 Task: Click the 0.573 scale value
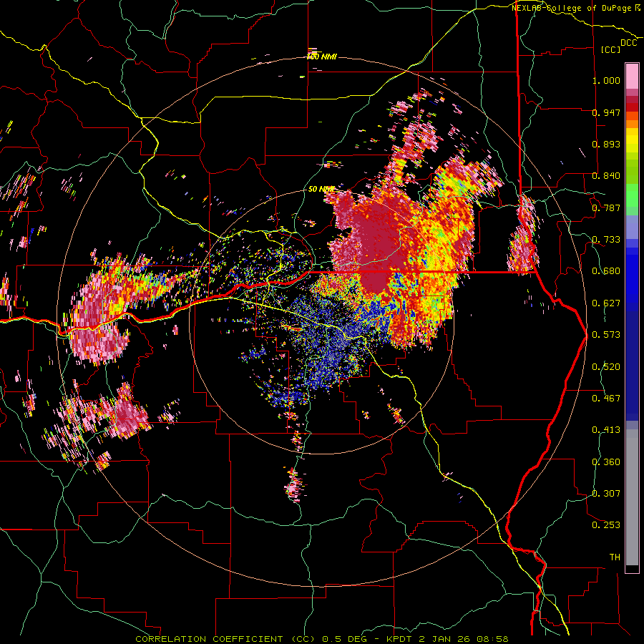[x=606, y=335]
